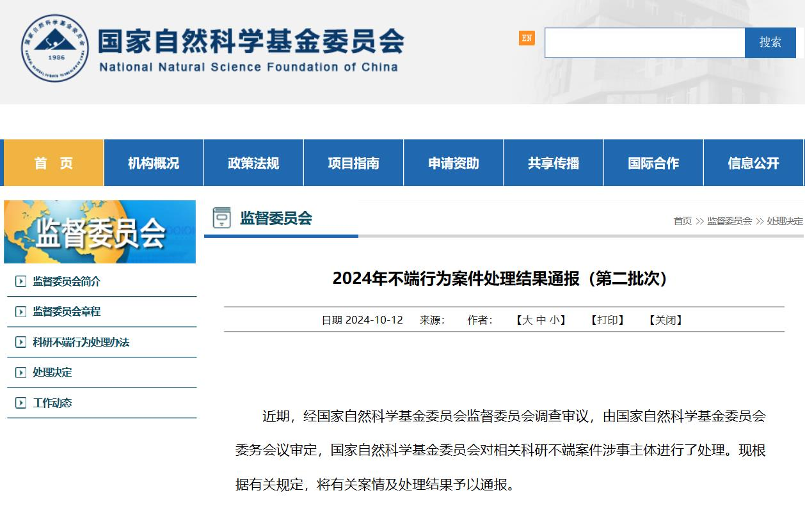This screenshot has height=532, width=805.
Task: Open the 处理决定 sidebar link
Action: point(52,372)
